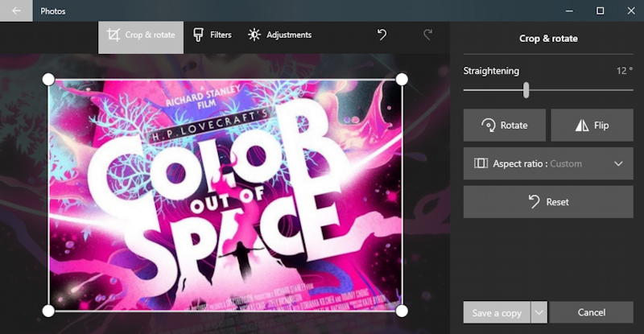Switch to the Adjustments tab
This screenshot has width=644, height=334.
click(279, 35)
